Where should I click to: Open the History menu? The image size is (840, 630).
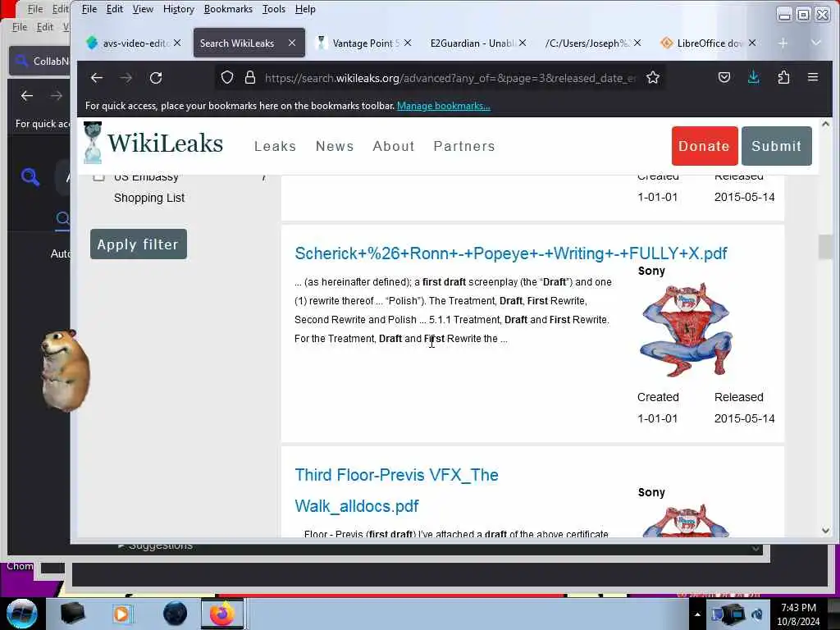tap(178, 9)
